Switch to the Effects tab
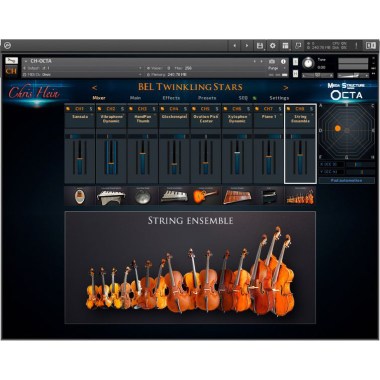 [171, 98]
